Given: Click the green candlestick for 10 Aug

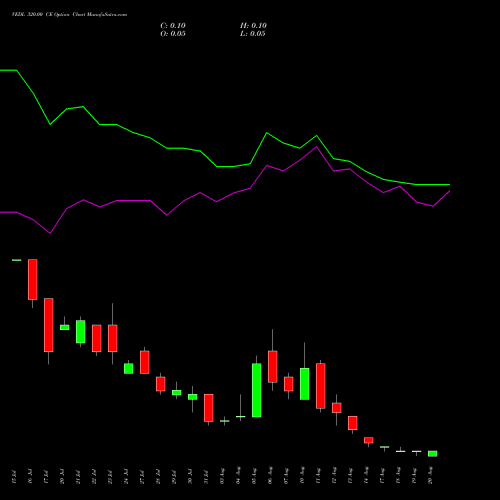Looking at the screenshot, I should [305, 384].
